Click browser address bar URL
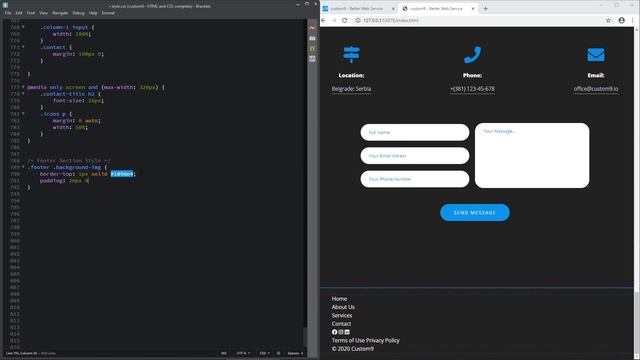640x360 pixels. pos(391,20)
